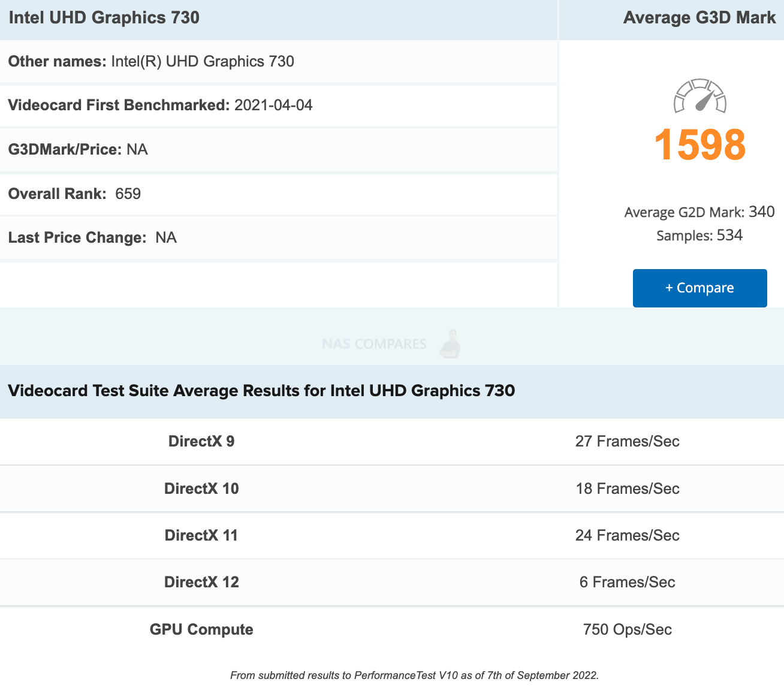Image resolution: width=784 pixels, height=688 pixels.
Task: Click the Videocard First Benchmarked date row
Action: pos(279,105)
